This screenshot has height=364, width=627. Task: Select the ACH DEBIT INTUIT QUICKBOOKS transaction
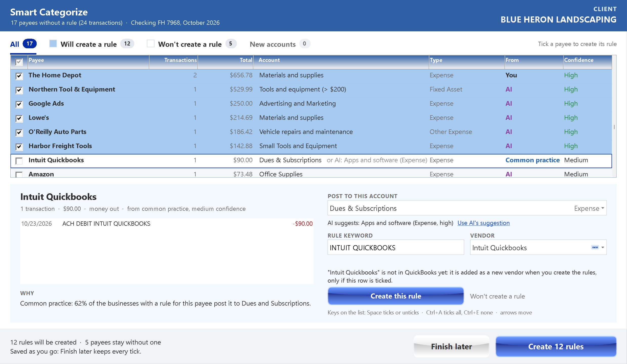tap(167, 224)
